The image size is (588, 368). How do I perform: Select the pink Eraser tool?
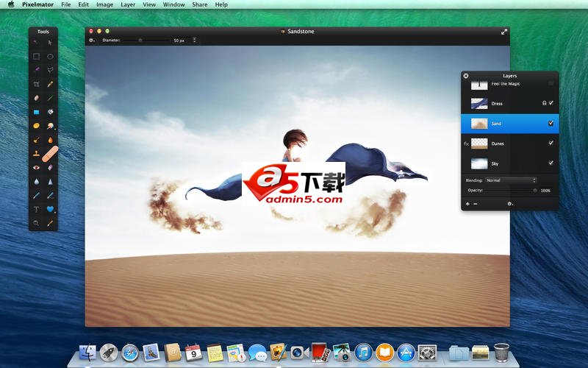(36, 98)
